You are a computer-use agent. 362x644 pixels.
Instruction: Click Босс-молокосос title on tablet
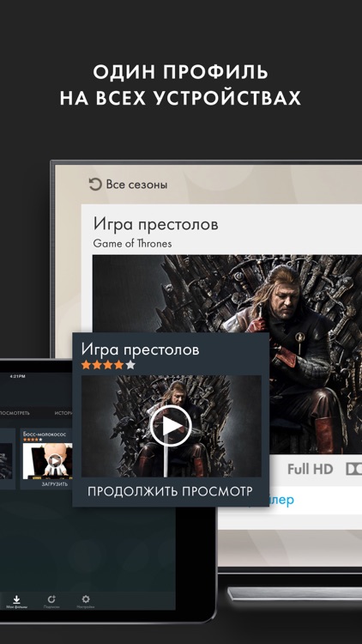(x=45, y=434)
